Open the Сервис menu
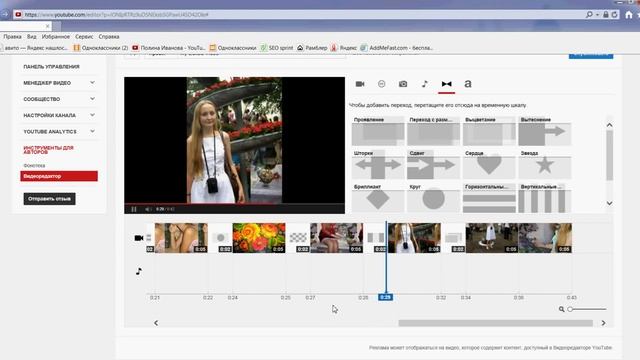 point(84,37)
